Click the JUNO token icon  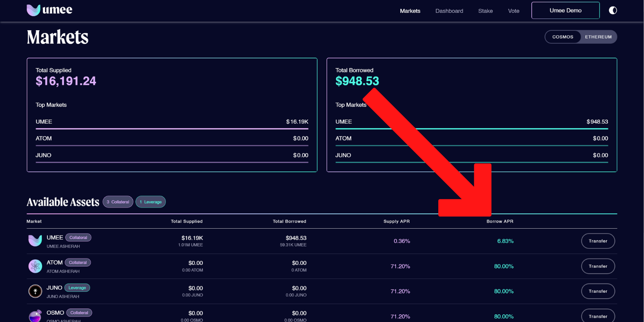click(35, 291)
